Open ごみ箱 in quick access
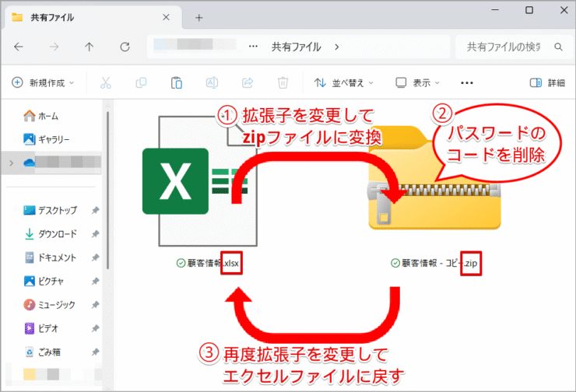The image size is (576, 392). [x=42, y=352]
